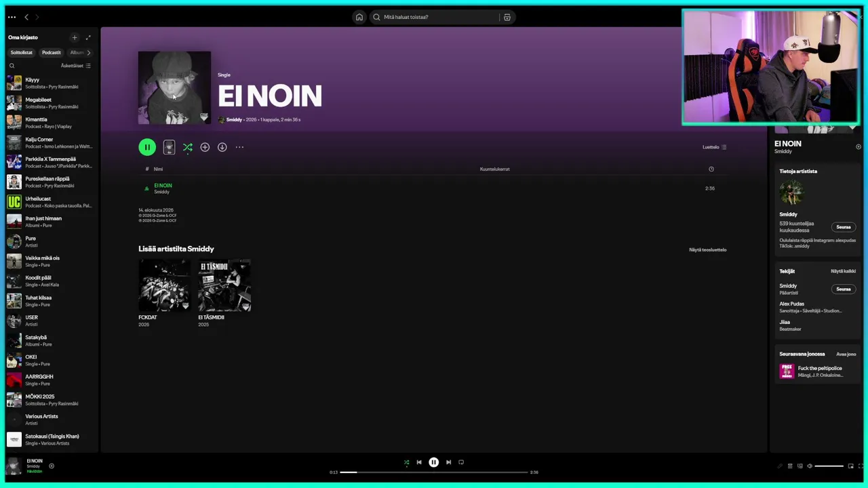868x488 pixels.
Task: Filter library by Soittolistat
Action: click(21, 52)
